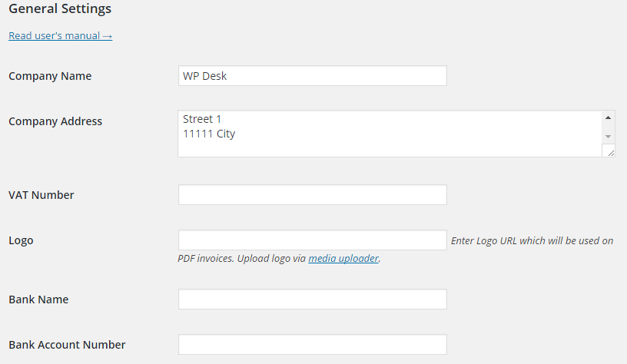Place cursor on the '11111 City' address line
627x364 pixels.
[x=209, y=134]
